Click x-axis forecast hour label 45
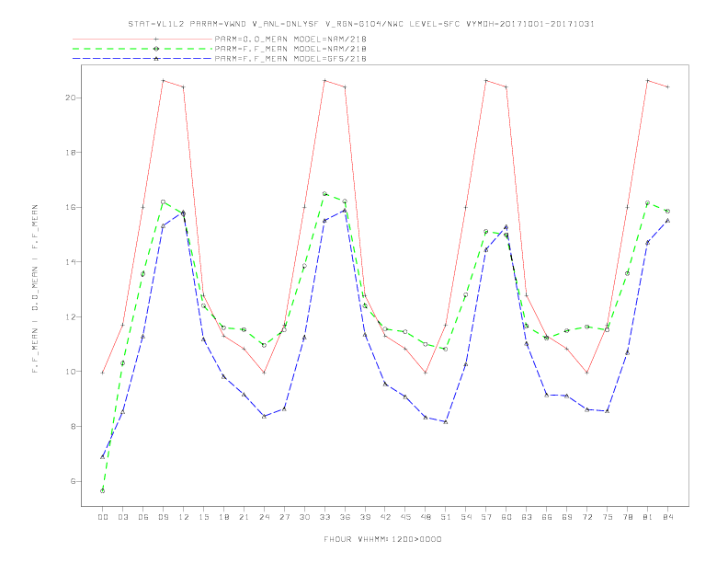The image size is (728, 563). click(405, 517)
